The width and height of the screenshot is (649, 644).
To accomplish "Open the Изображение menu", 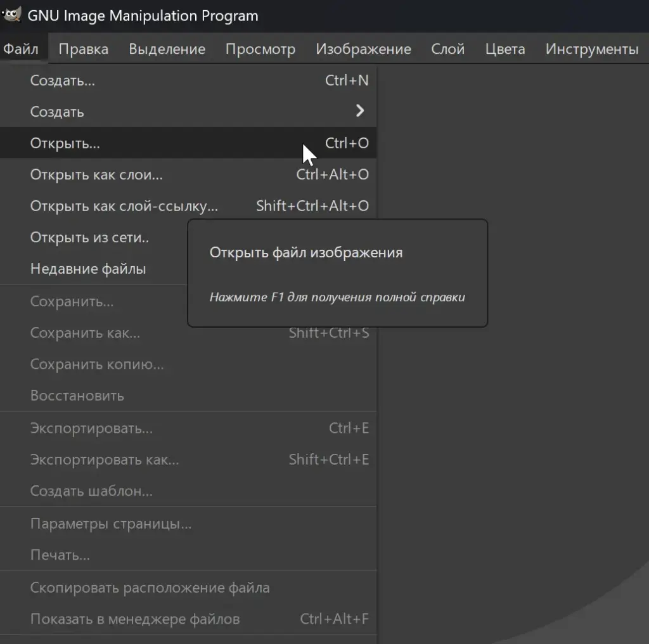I will 363,49.
